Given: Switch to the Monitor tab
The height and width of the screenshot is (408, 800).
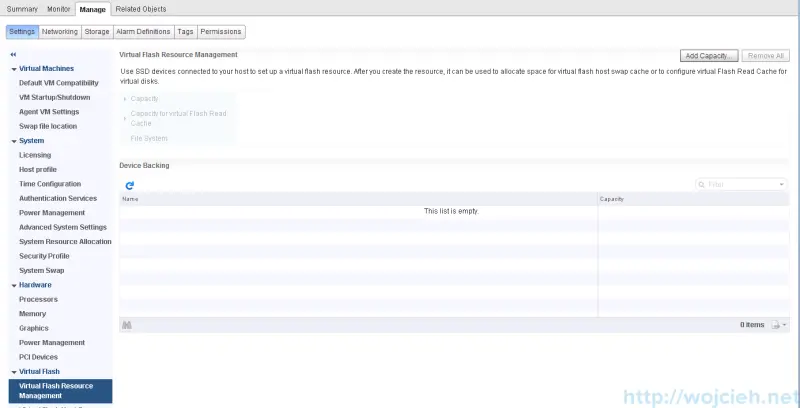Looking at the screenshot, I should click(x=59, y=9).
